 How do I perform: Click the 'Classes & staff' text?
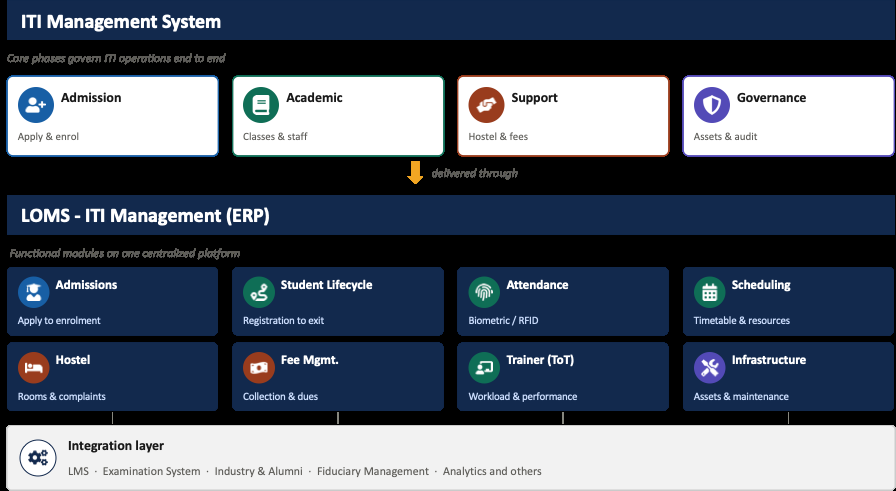pyautogui.click(x=275, y=137)
